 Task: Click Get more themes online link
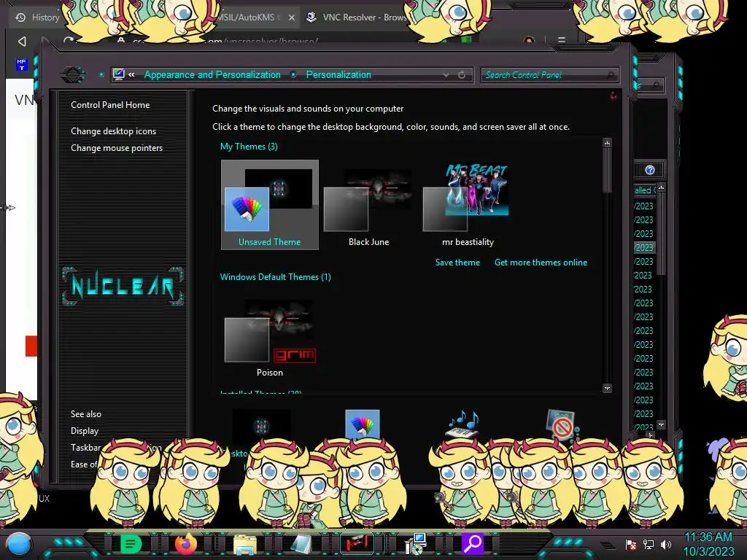[x=541, y=262]
